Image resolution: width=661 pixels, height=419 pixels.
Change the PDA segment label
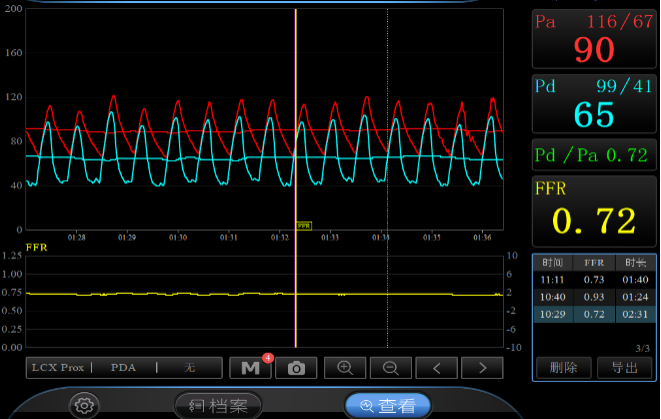pyautogui.click(x=124, y=367)
